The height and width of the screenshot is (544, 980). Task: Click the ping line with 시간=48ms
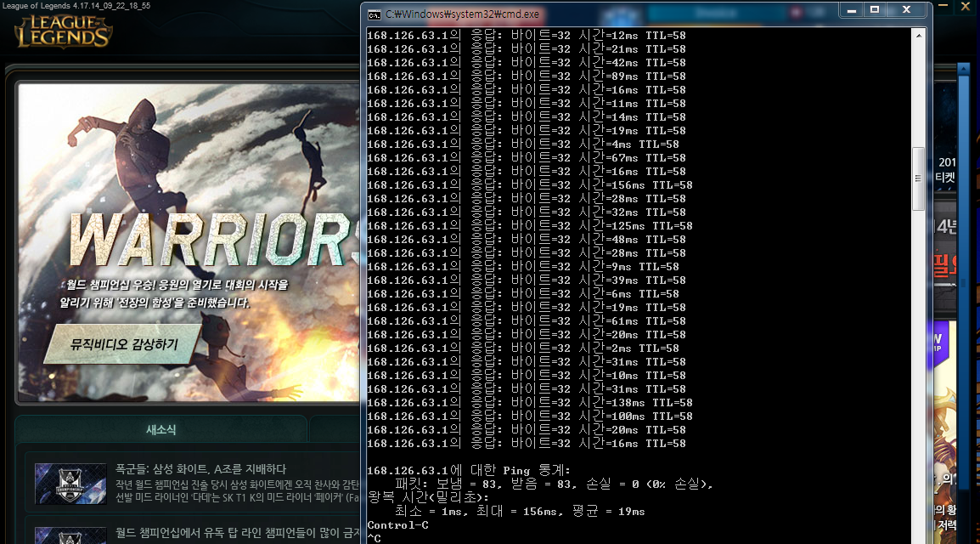pos(527,240)
